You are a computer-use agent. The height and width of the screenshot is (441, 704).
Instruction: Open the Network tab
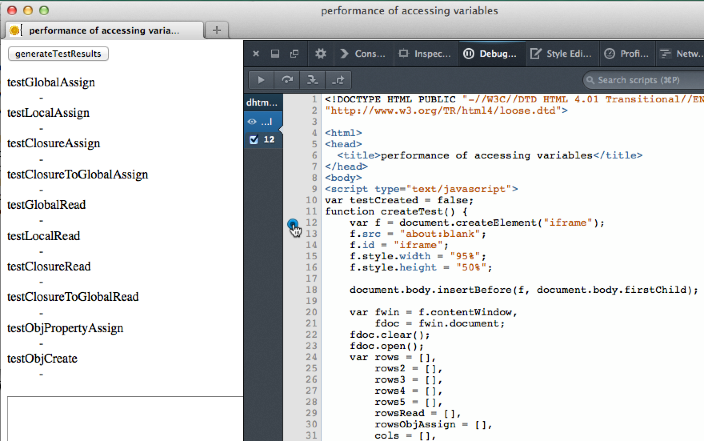coord(683,54)
